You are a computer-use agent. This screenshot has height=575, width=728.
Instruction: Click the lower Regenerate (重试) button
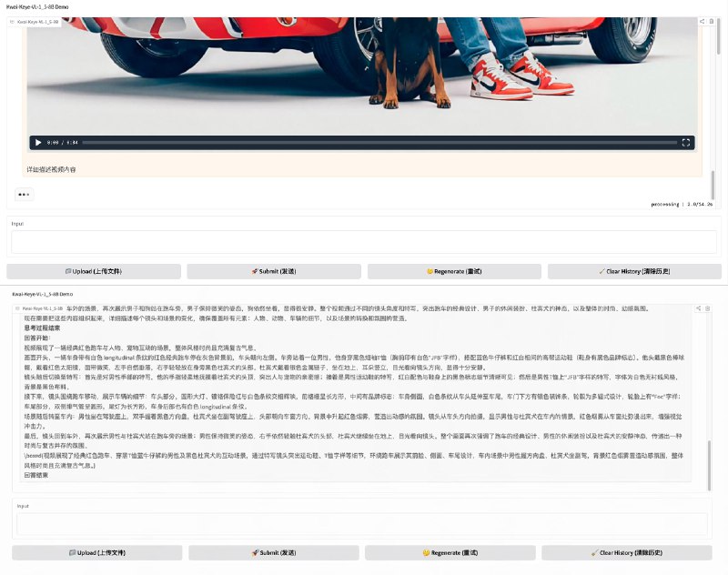(450, 553)
